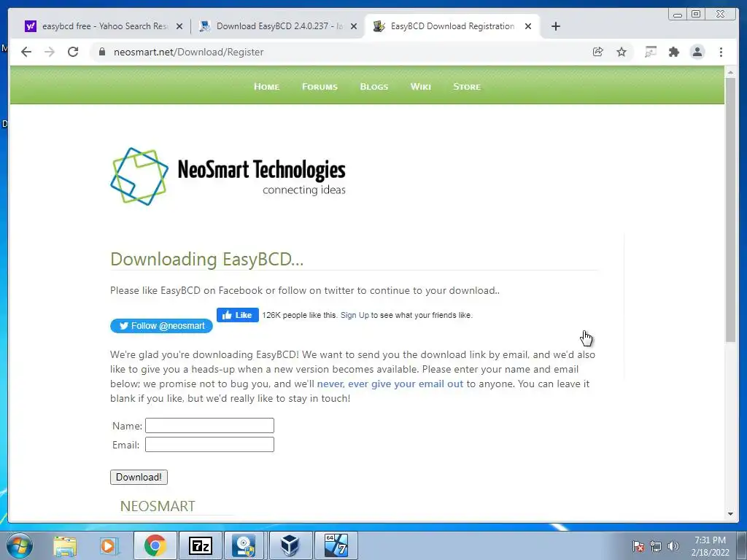Close the Download EasyBCD 2.4.0.237 tab
747x560 pixels.
click(x=354, y=26)
